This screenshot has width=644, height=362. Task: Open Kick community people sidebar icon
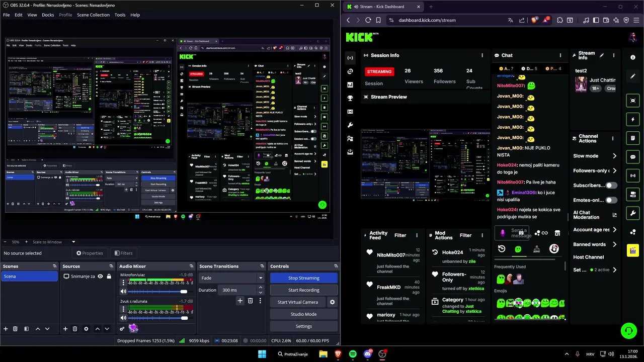point(350,138)
